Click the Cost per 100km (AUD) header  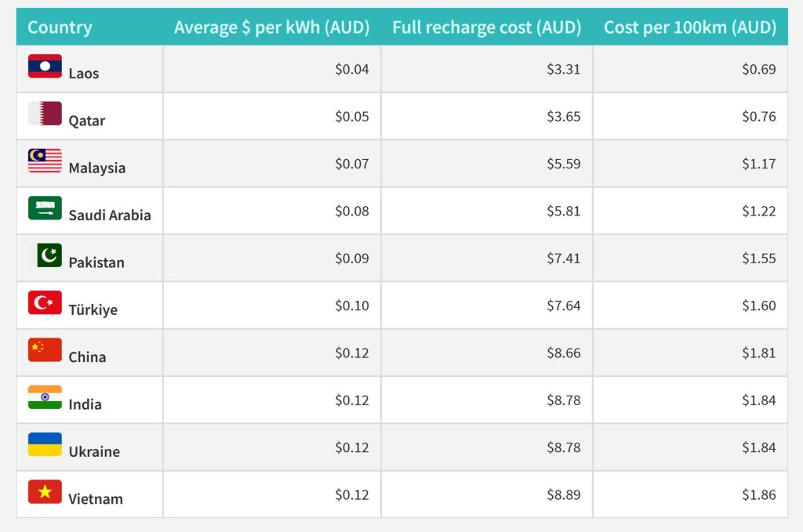point(690,27)
